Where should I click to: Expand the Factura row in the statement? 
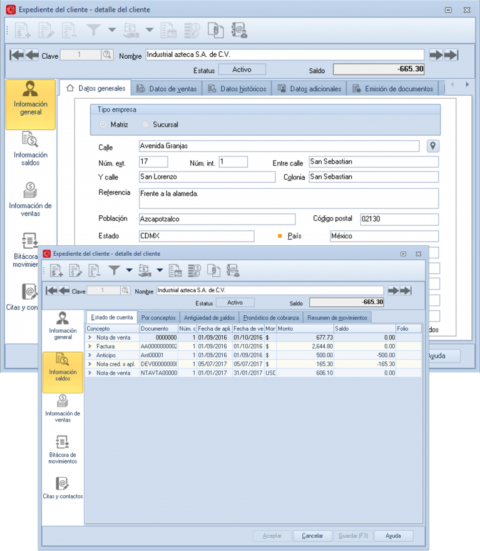90,346
